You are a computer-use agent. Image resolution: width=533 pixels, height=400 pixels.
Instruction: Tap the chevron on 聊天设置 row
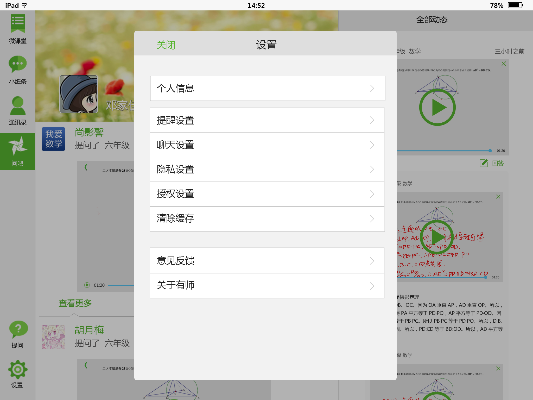coord(372,145)
